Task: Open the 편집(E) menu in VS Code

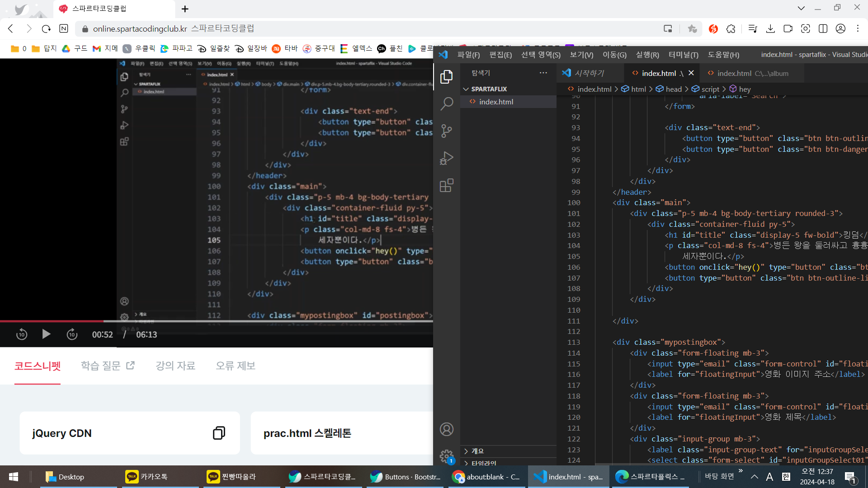Action: tap(500, 55)
